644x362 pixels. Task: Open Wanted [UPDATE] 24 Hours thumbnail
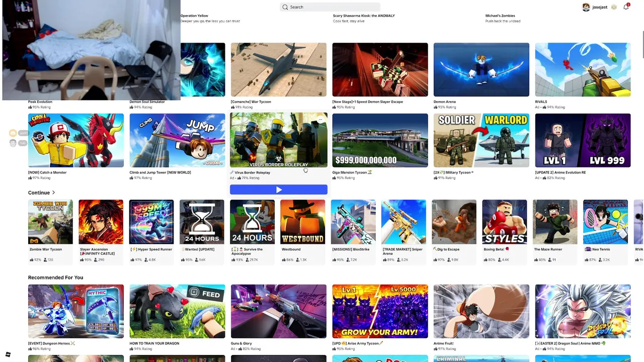coord(202,222)
